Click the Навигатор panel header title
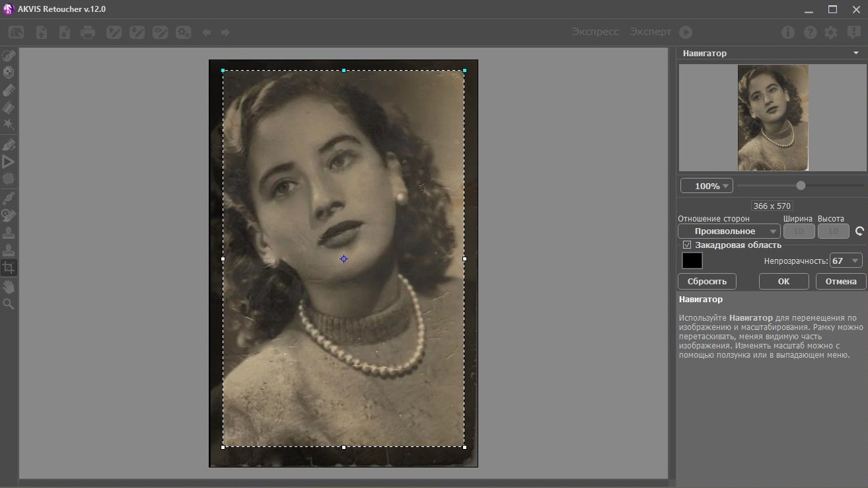The height and width of the screenshot is (488, 868). (705, 53)
